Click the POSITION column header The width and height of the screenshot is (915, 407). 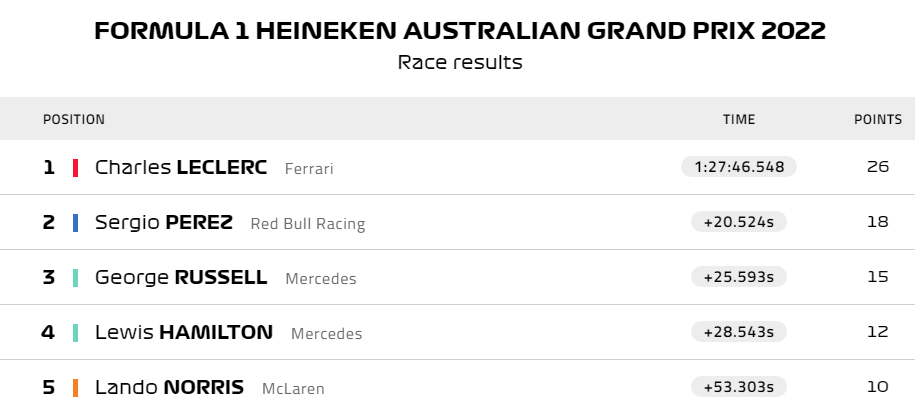[74, 119]
